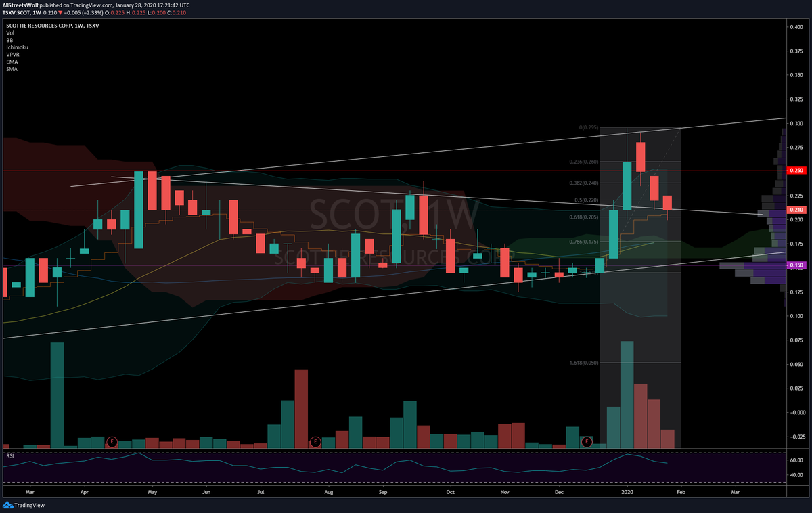812x513 pixels.
Task: Click the 0.275 price axis value
Action: click(796, 148)
